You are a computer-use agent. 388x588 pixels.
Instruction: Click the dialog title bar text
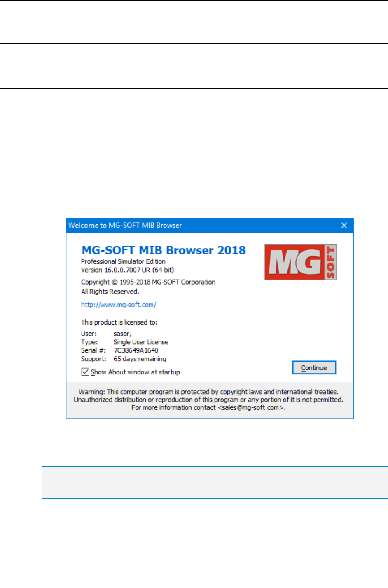click(x=125, y=226)
